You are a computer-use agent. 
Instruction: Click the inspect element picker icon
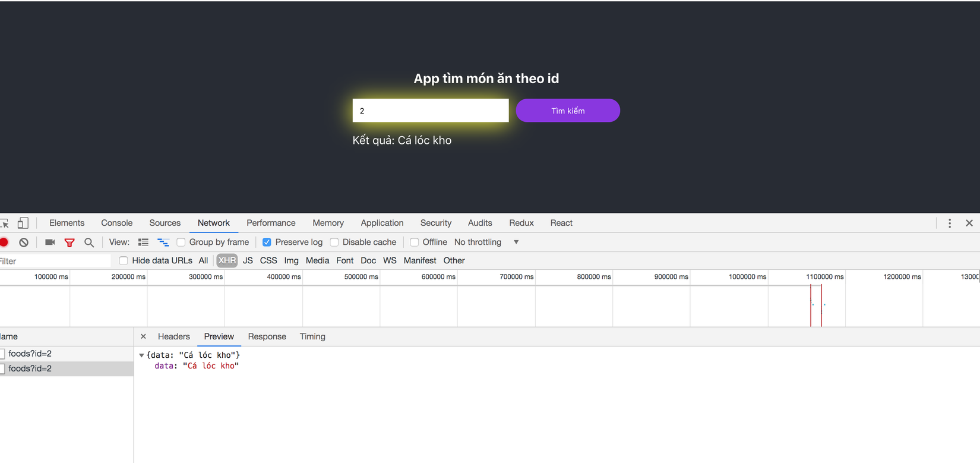[4, 223]
